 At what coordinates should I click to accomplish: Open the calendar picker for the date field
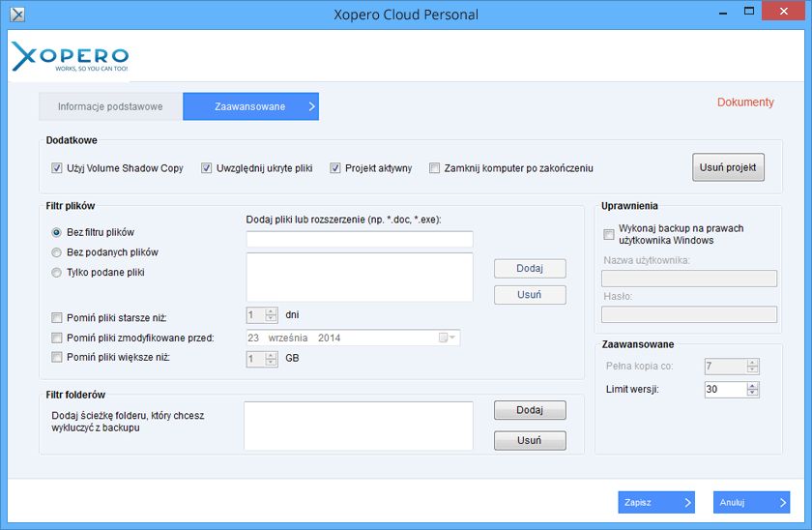tap(447, 338)
